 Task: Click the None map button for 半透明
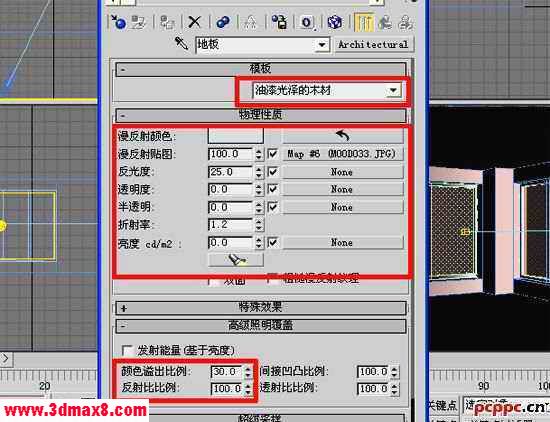coord(342,207)
